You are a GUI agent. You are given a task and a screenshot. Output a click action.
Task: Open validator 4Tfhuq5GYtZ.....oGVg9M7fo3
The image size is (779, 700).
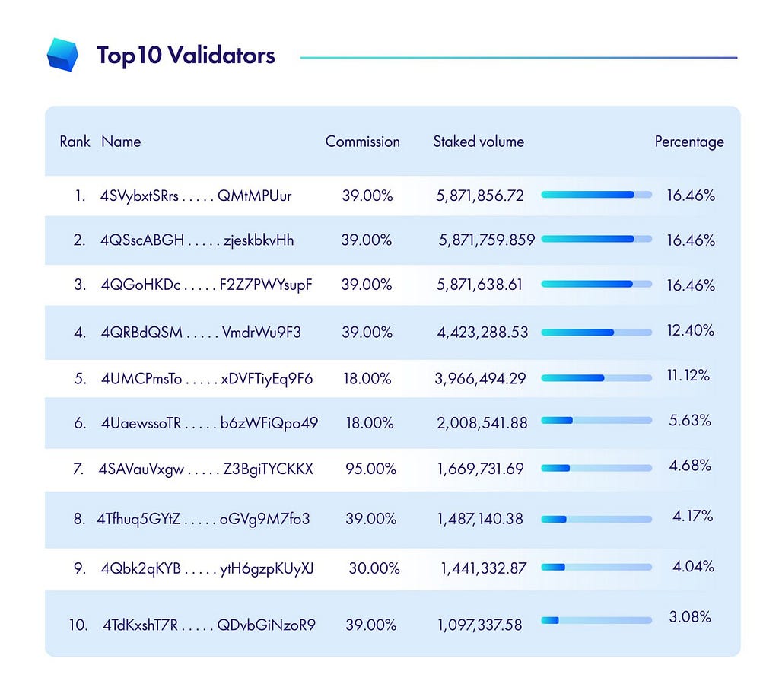203,519
